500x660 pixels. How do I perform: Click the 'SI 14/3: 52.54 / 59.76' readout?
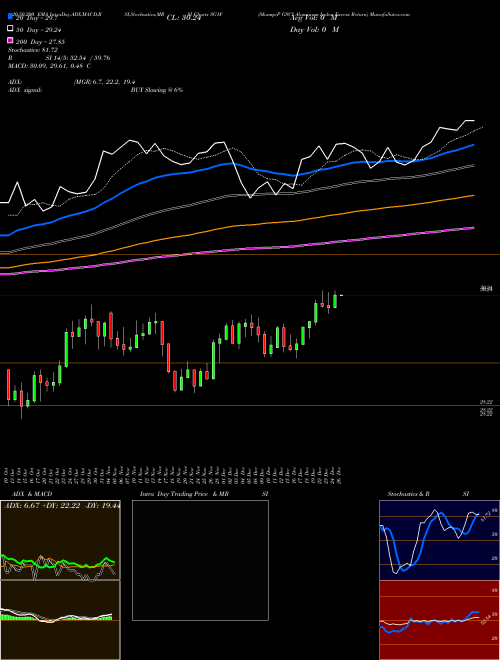[78, 58]
